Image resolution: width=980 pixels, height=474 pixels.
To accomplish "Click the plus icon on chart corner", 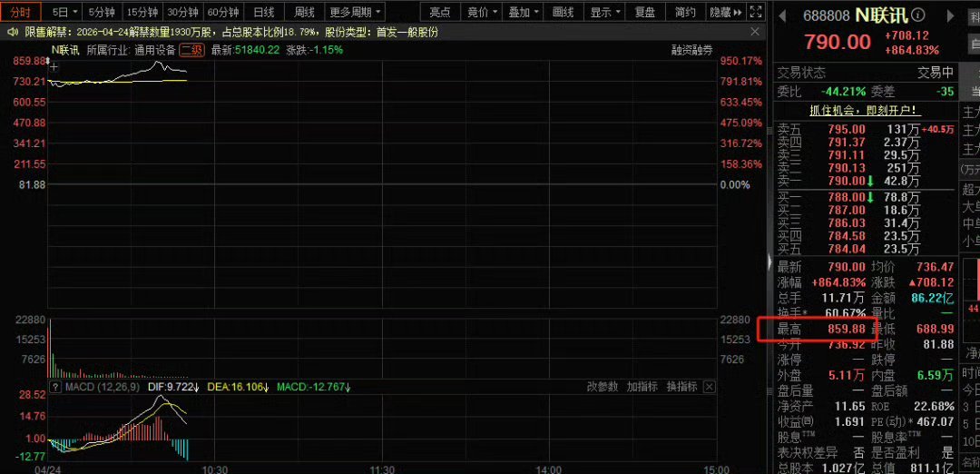I will pos(54,66).
